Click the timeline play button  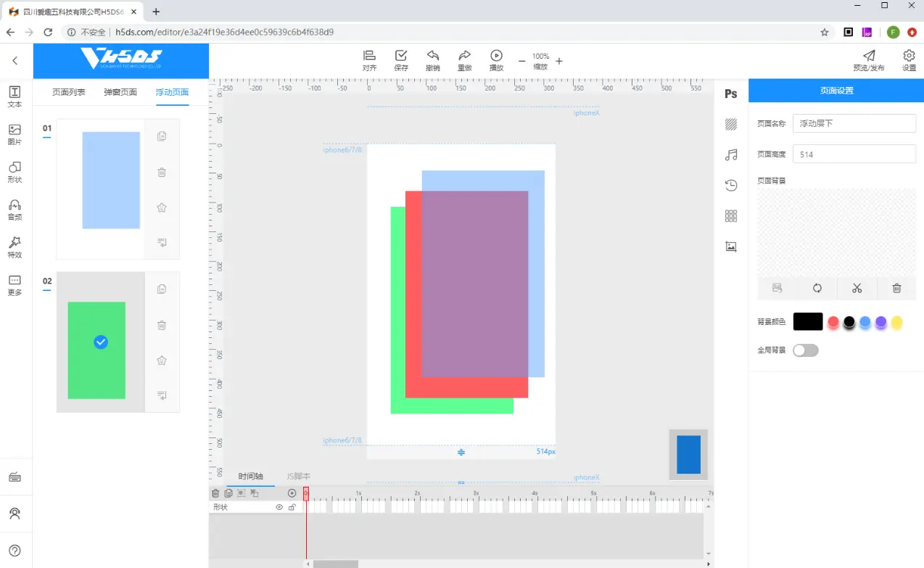[x=292, y=493]
